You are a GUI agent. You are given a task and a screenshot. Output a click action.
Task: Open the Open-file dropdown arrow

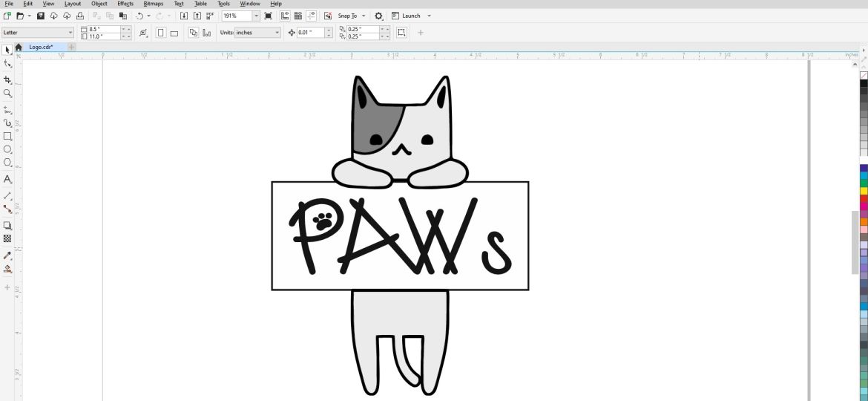(30, 16)
